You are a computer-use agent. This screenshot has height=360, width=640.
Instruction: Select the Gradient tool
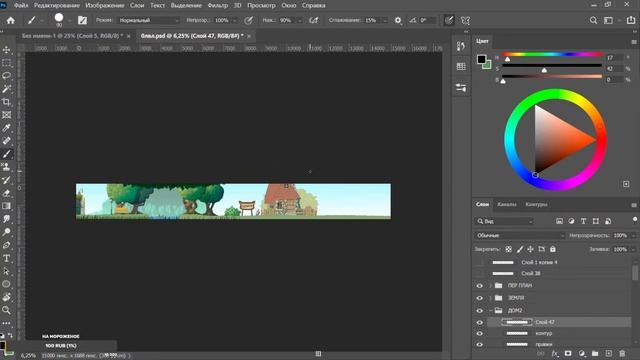(7, 206)
